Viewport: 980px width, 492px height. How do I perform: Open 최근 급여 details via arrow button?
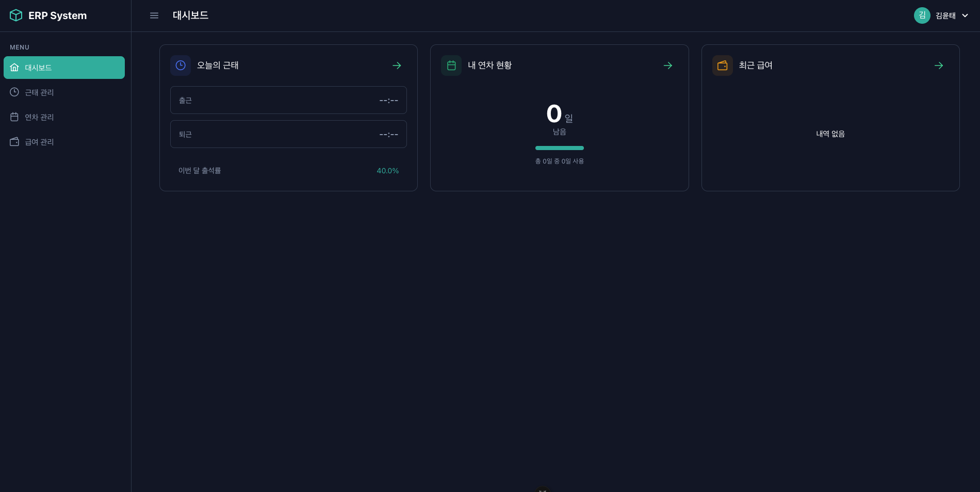(939, 65)
